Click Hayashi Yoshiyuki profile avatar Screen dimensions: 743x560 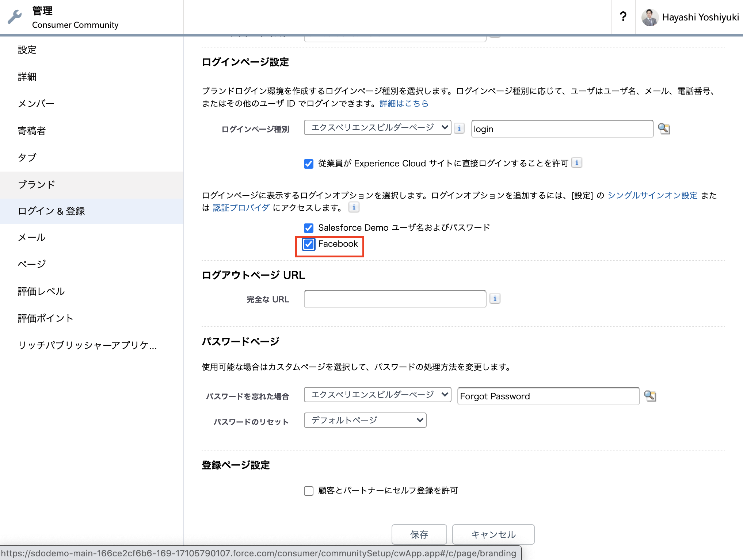click(x=650, y=18)
